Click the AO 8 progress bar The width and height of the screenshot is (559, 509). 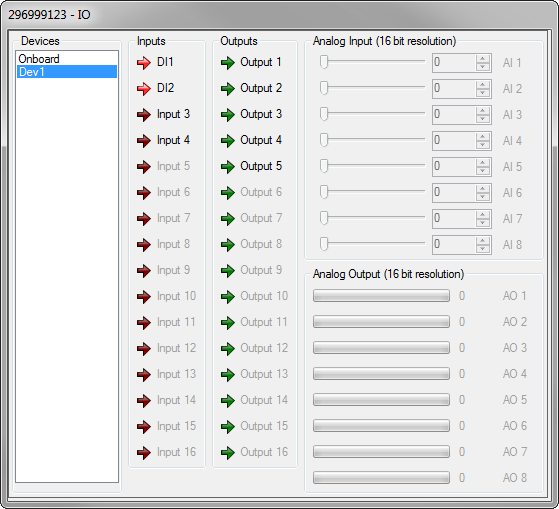coord(381,478)
